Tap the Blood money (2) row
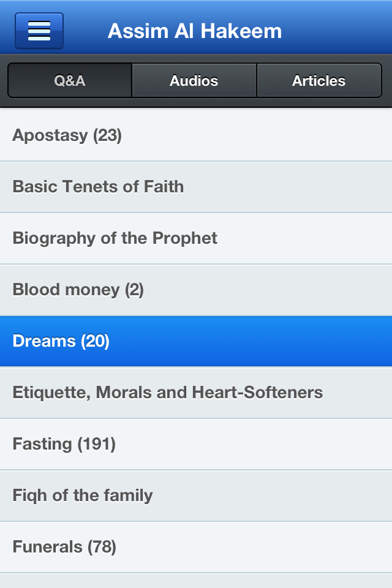The image size is (392, 588). pyautogui.click(x=196, y=290)
